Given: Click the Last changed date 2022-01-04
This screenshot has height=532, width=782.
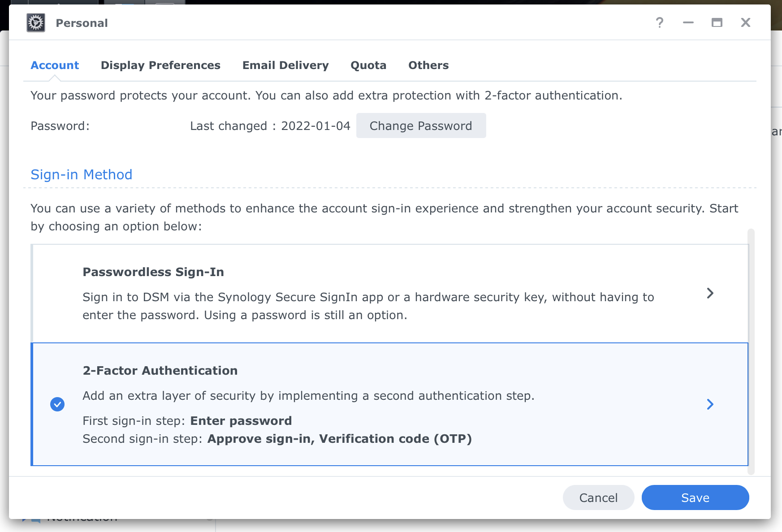Looking at the screenshot, I should point(315,126).
